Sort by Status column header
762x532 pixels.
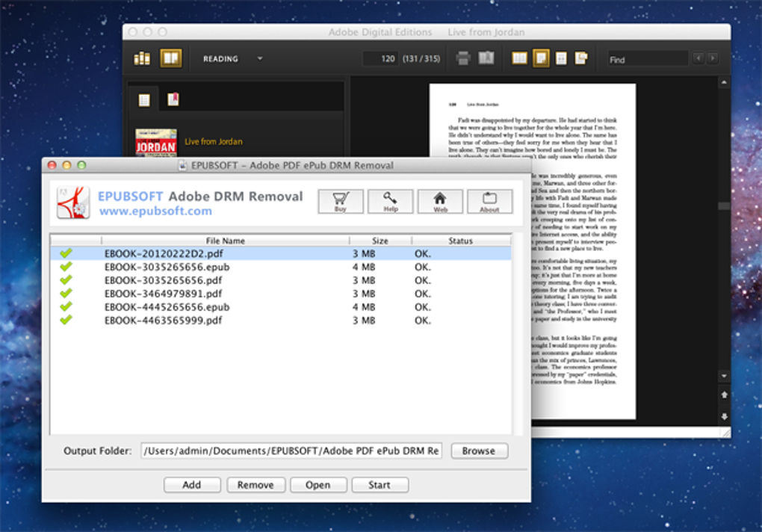click(461, 241)
